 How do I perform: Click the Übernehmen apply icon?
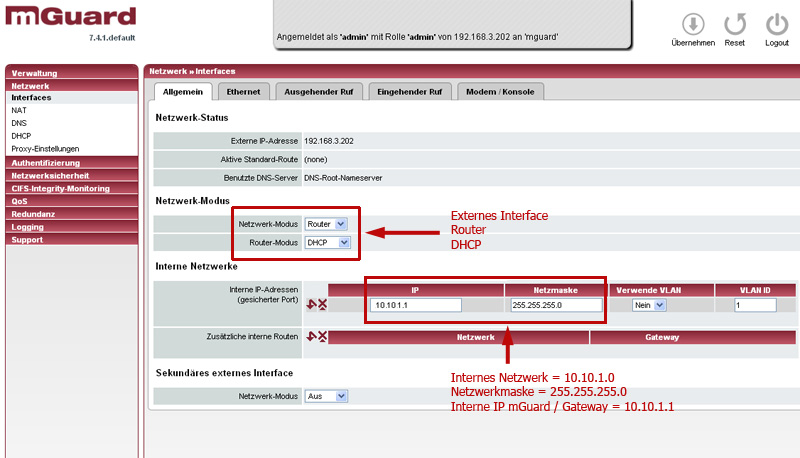tap(692, 24)
